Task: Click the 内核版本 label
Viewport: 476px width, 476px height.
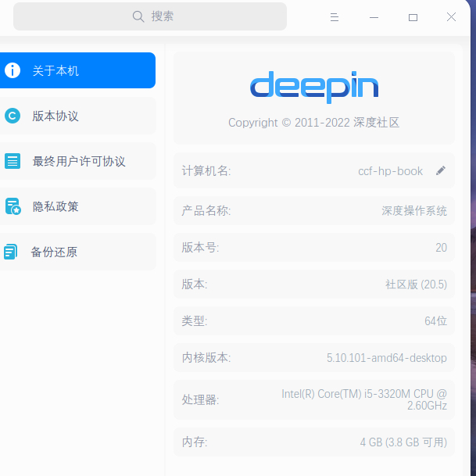Action: (x=206, y=358)
